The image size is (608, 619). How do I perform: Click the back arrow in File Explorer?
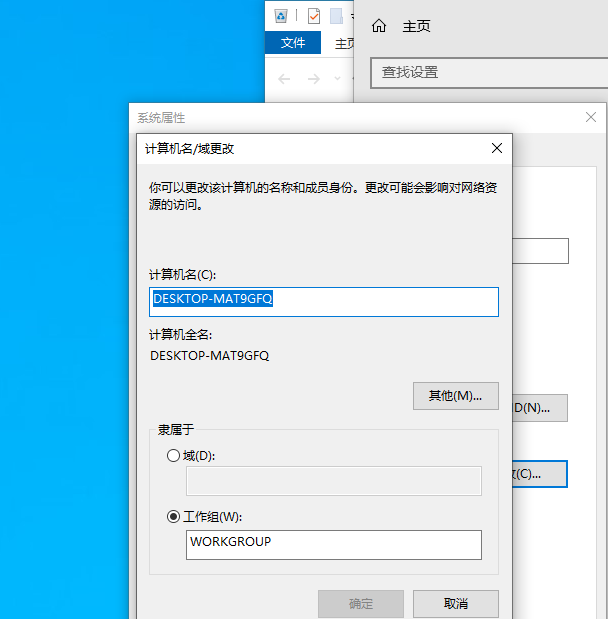[x=284, y=79]
